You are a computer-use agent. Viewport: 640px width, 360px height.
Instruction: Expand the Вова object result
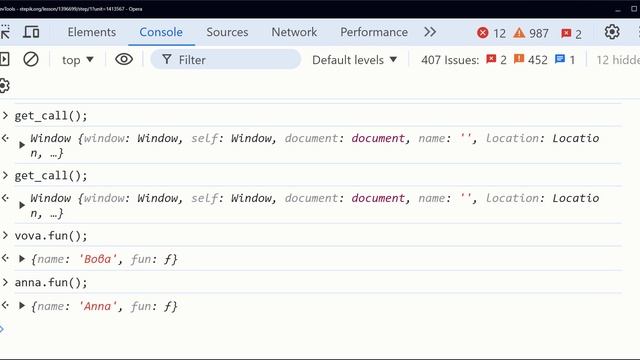click(22, 259)
